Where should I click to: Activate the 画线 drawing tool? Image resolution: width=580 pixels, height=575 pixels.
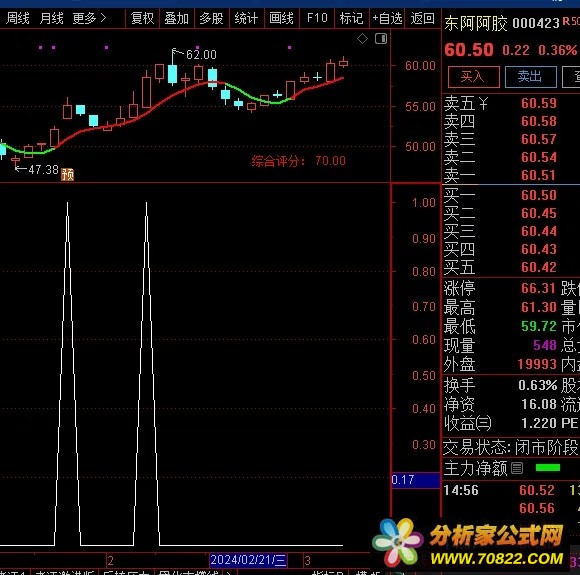[281, 18]
